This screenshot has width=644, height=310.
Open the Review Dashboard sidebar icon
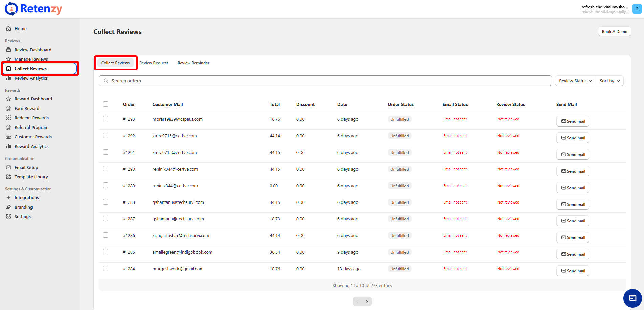tap(8, 50)
